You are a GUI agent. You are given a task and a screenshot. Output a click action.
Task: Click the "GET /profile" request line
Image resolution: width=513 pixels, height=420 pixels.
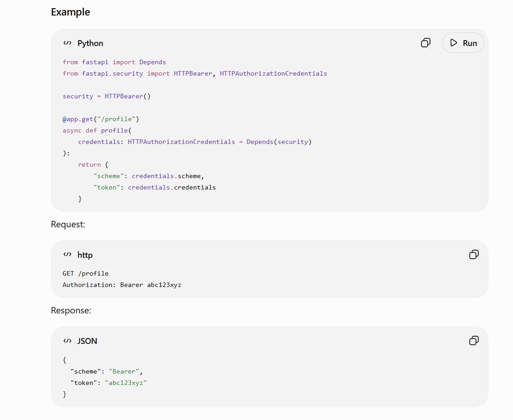pos(85,273)
